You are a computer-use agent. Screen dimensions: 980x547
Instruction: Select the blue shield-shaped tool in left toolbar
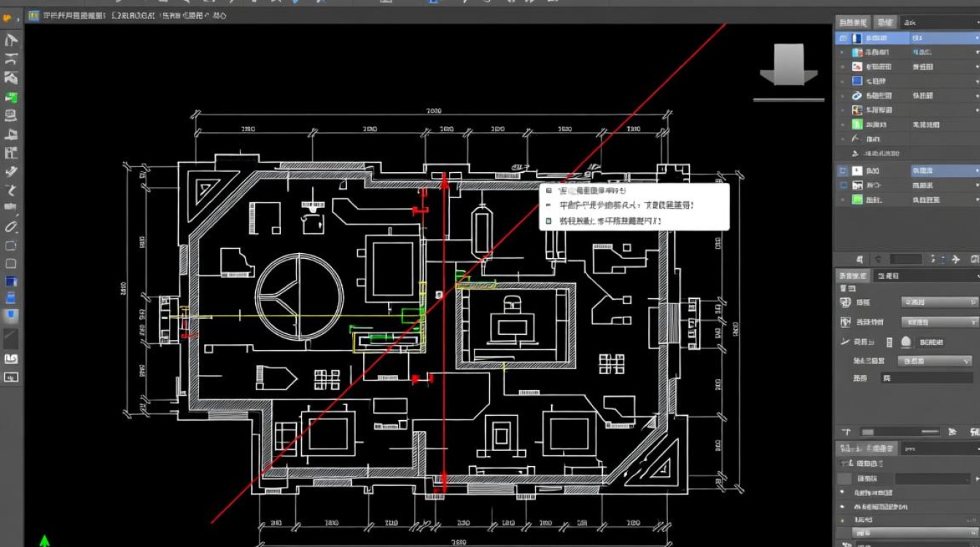(11, 315)
